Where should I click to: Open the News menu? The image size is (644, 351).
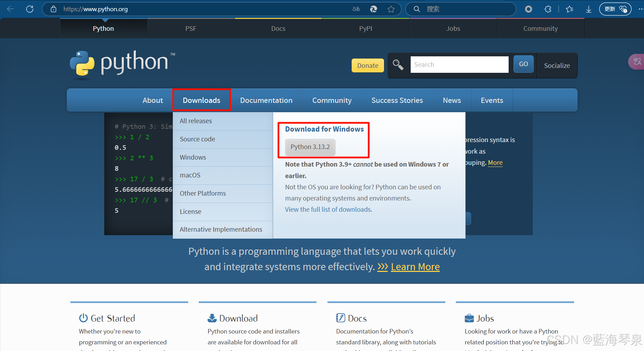point(452,100)
